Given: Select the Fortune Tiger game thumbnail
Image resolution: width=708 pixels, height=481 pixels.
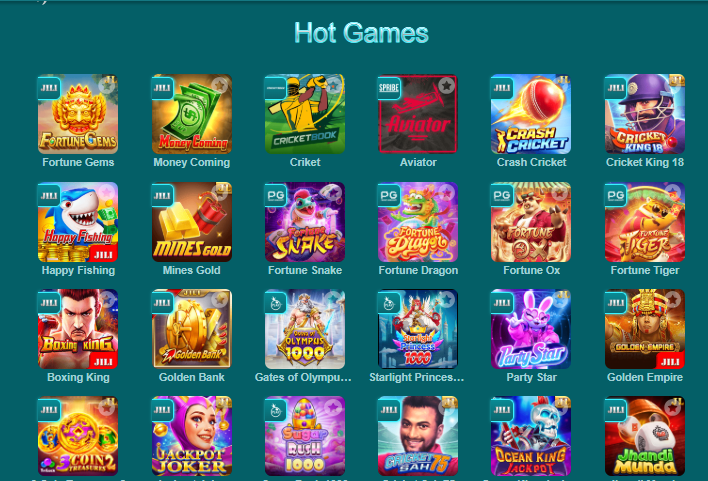Looking at the screenshot, I should (645, 222).
